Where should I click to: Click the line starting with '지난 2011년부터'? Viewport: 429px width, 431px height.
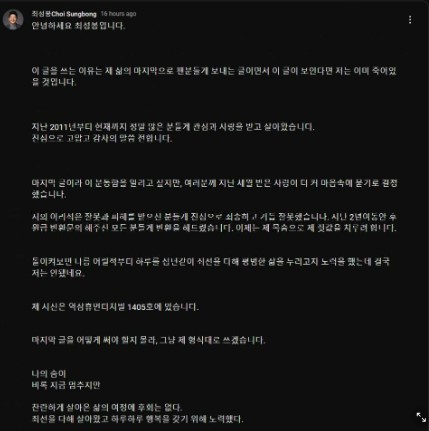[x=173, y=127]
